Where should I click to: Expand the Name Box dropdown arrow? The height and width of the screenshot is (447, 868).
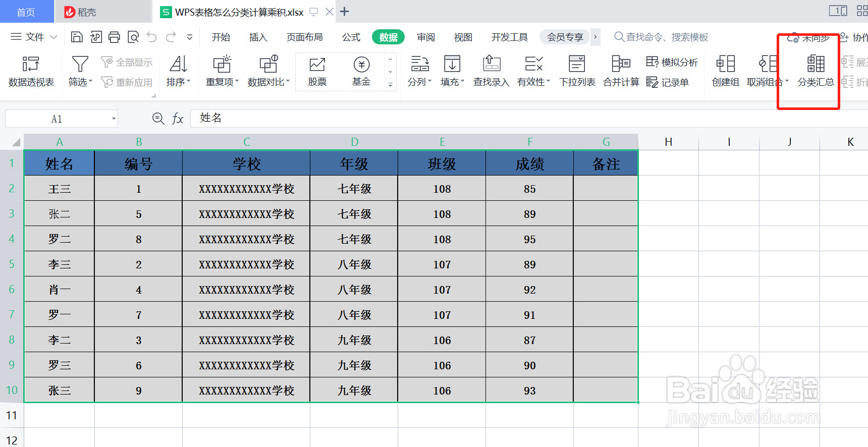coord(114,119)
